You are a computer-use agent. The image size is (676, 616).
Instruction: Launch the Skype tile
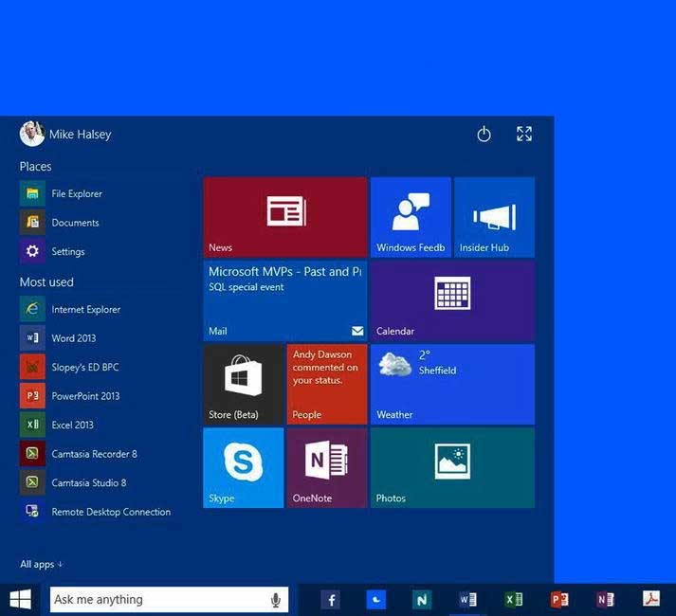(243, 467)
